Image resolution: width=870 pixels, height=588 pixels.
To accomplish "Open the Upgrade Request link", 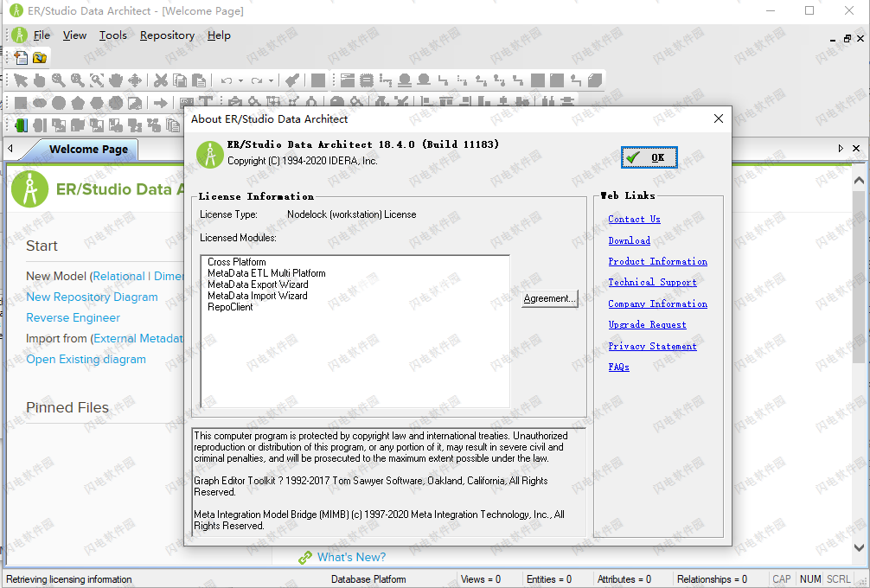I will pos(647,324).
